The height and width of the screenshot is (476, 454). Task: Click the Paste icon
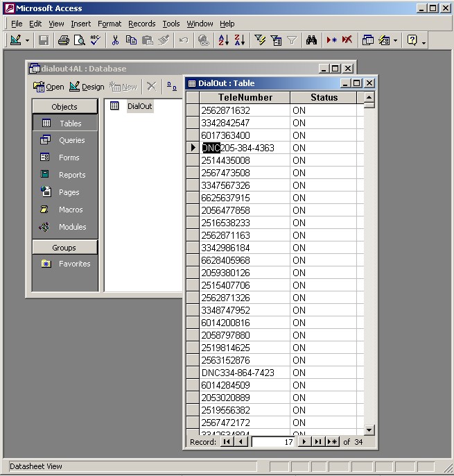[148, 40]
